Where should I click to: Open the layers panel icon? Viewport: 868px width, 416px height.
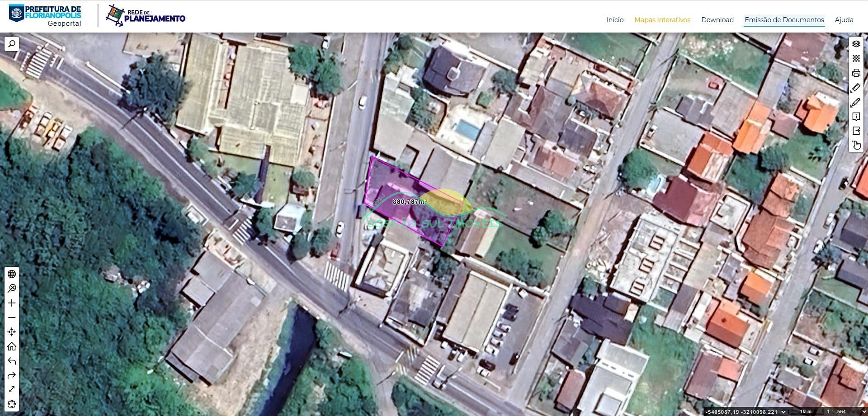(x=856, y=44)
